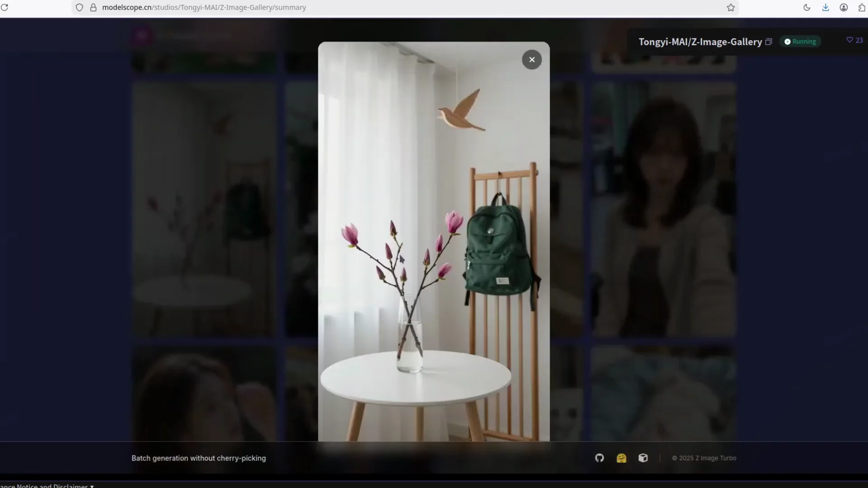The height and width of the screenshot is (488, 868).
Task: Bookmark the page with the star icon
Action: (731, 7)
